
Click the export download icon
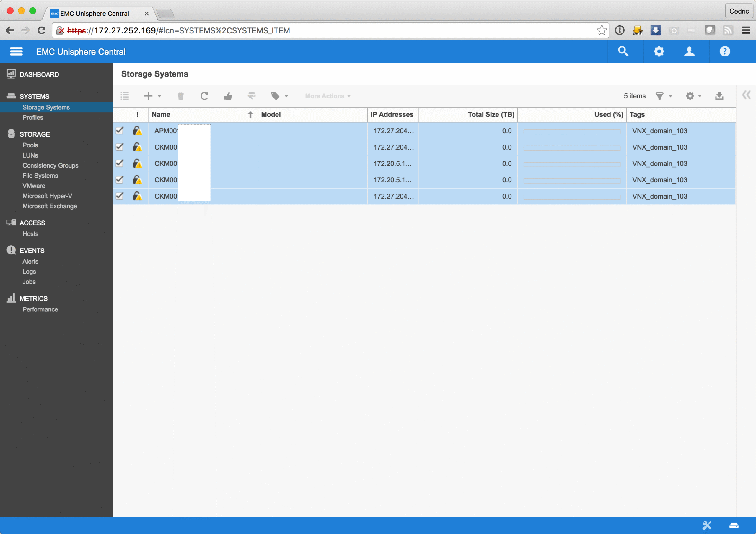(x=719, y=96)
